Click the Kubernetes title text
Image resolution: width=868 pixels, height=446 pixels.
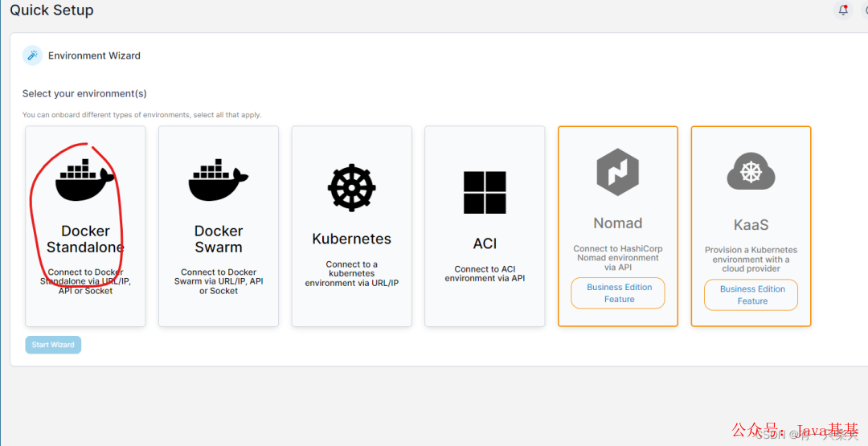pyautogui.click(x=351, y=239)
